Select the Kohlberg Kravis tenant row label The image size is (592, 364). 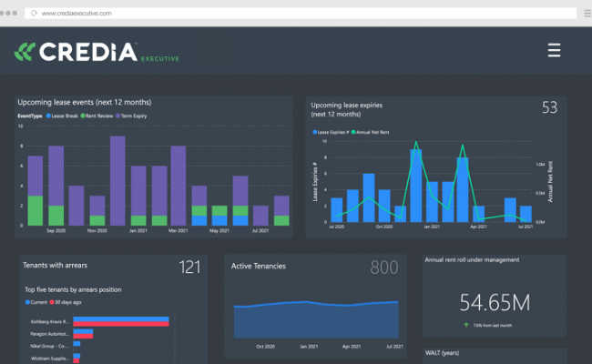pyautogui.click(x=50, y=322)
